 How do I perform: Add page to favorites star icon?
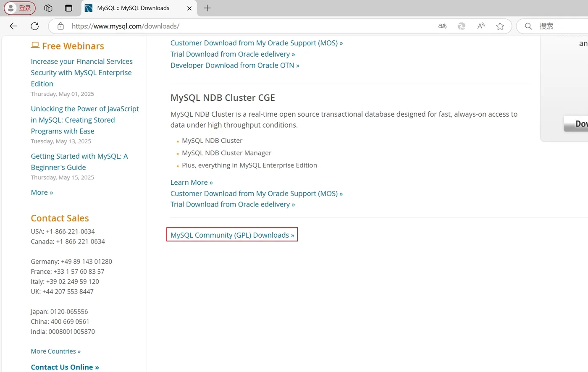(500, 26)
